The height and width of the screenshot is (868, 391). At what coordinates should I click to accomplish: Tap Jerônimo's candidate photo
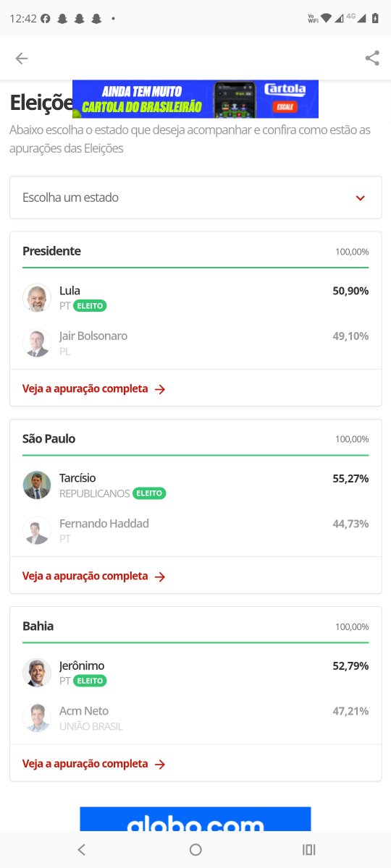tap(37, 673)
